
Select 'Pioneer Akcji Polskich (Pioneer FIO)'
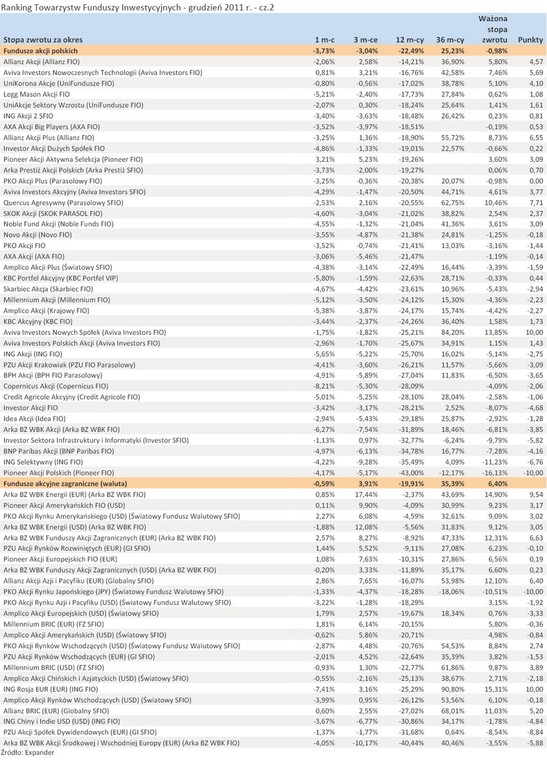59,473
